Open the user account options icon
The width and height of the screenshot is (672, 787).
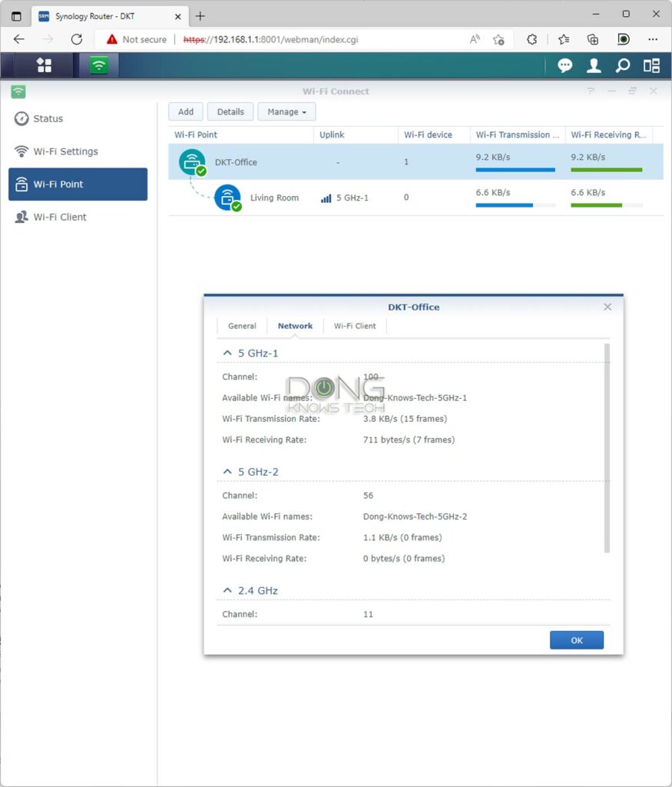click(x=594, y=65)
